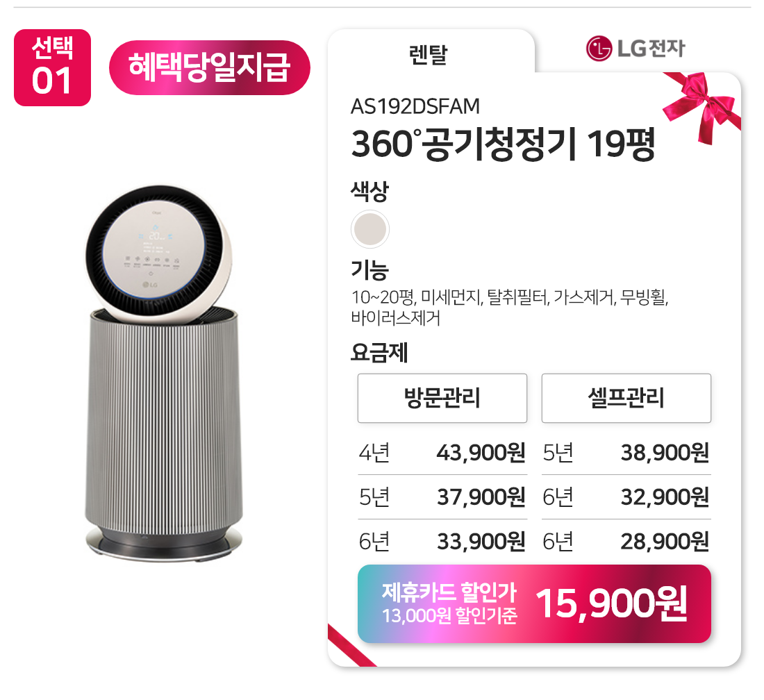The height and width of the screenshot is (700, 764).
Task: Open the air purifier product image
Action: [163, 373]
